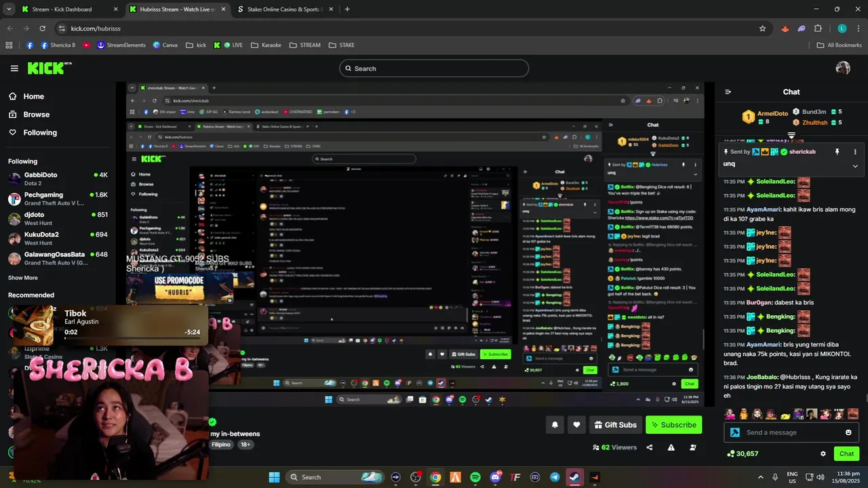Open the Karaoke bookmarks folder

coord(266,45)
